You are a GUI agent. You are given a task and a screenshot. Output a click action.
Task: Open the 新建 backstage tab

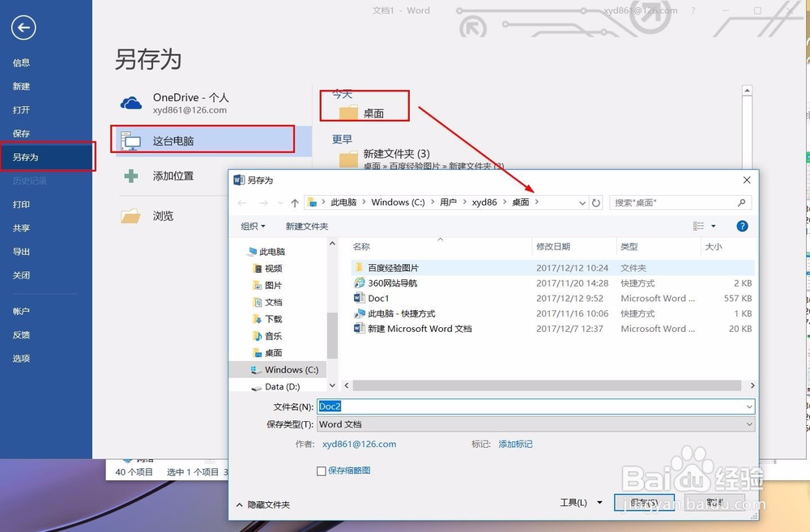21,87
